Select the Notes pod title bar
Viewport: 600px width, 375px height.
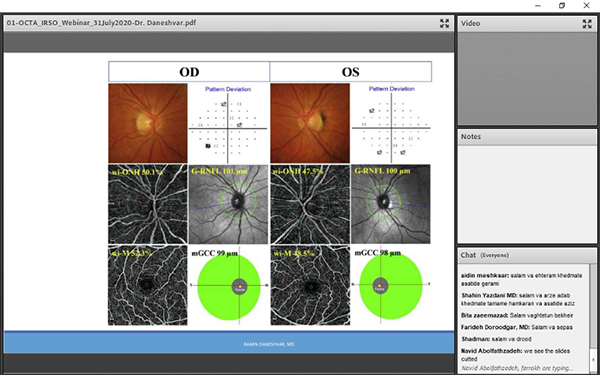[527, 137]
